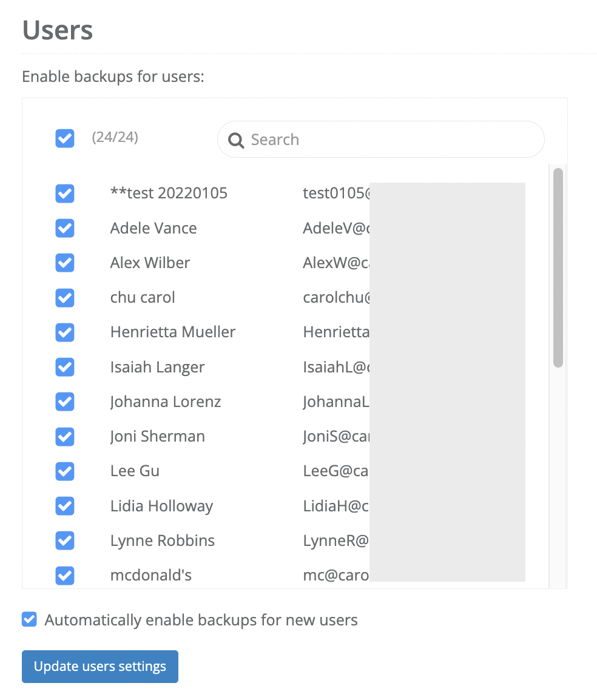Click the (24/24) selected count label
Viewport: 597px width, 700px height.
[115, 137]
